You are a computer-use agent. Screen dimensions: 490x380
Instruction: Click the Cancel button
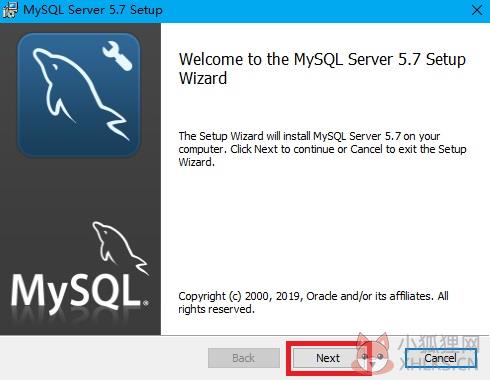pos(440,358)
